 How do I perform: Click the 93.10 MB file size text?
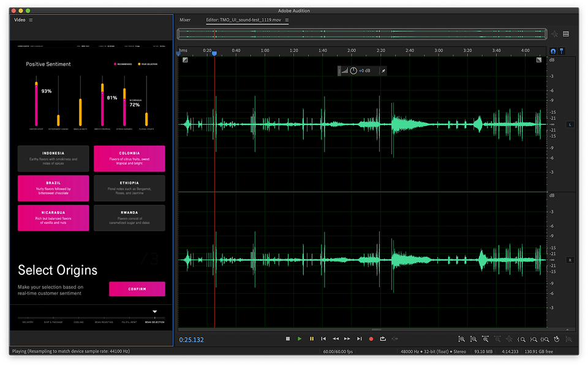pyautogui.click(x=483, y=352)
